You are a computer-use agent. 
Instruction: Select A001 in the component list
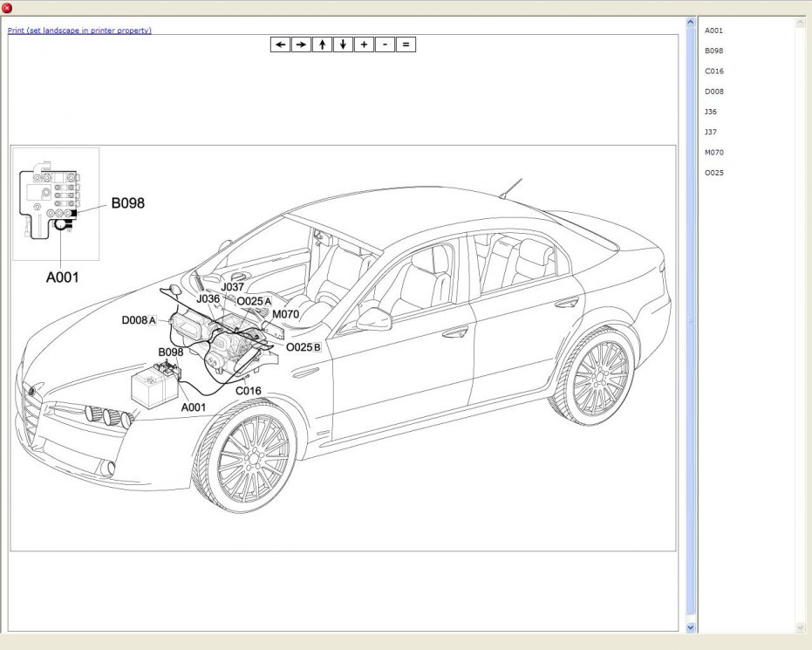tap(713, 31)
